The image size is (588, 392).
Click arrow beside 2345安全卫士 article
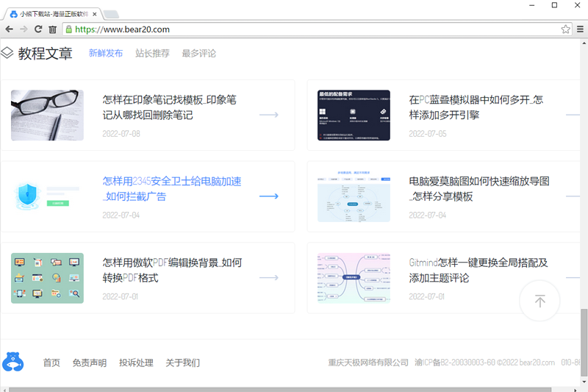point(269,196)
